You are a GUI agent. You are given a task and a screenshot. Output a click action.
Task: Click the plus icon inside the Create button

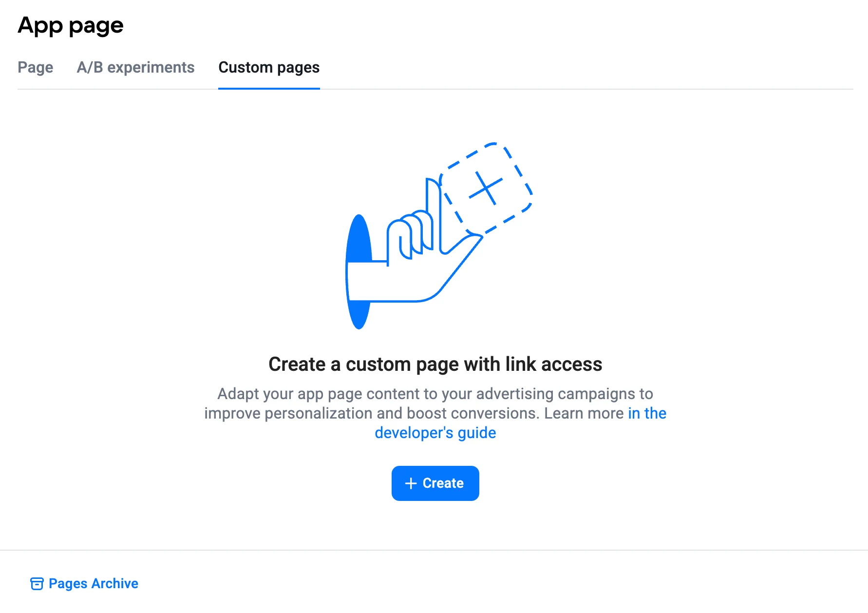pyautogui.click(x=411, y=483)
